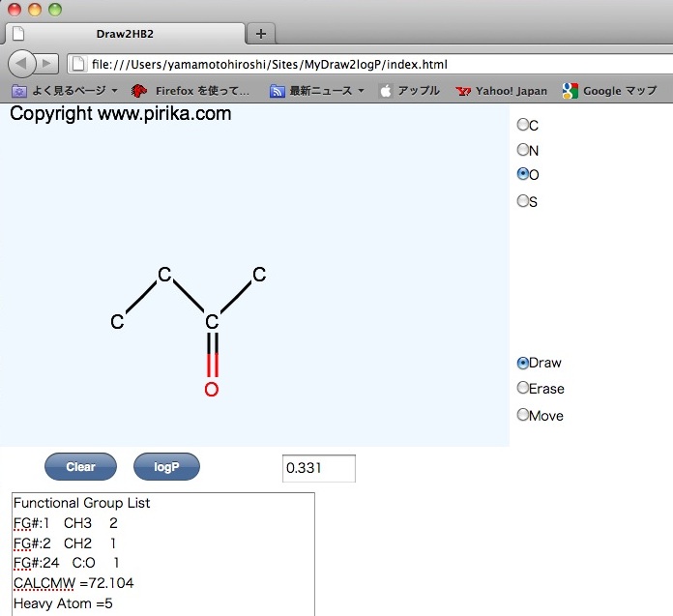Select the S atom radio button
This screenshot has width=673, height=616.
(x=523, y=200)
